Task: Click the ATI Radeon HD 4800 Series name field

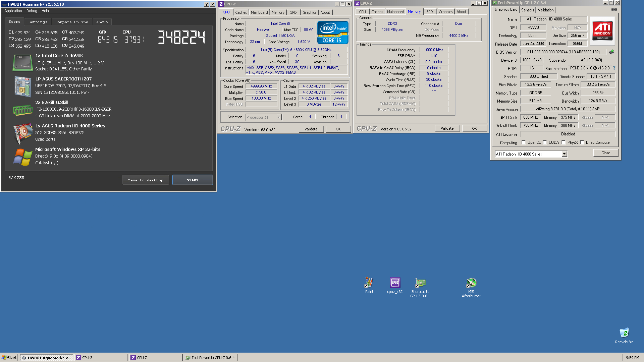Action: point(554,19)
